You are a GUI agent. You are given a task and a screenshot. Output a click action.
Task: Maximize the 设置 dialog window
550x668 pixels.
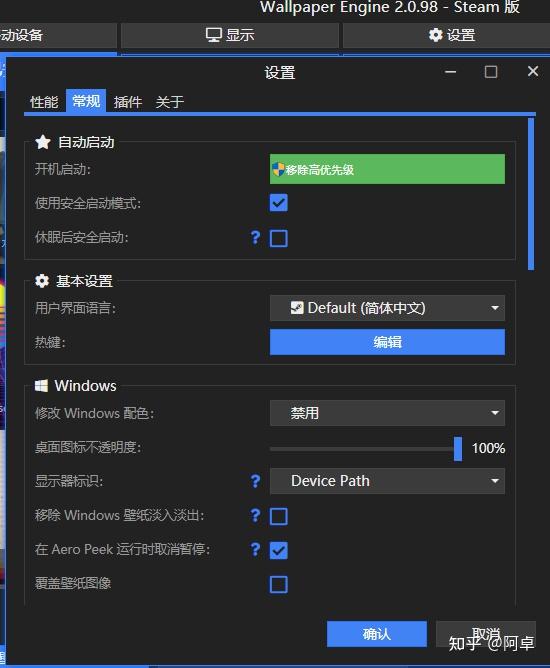(x=491, y=72)
